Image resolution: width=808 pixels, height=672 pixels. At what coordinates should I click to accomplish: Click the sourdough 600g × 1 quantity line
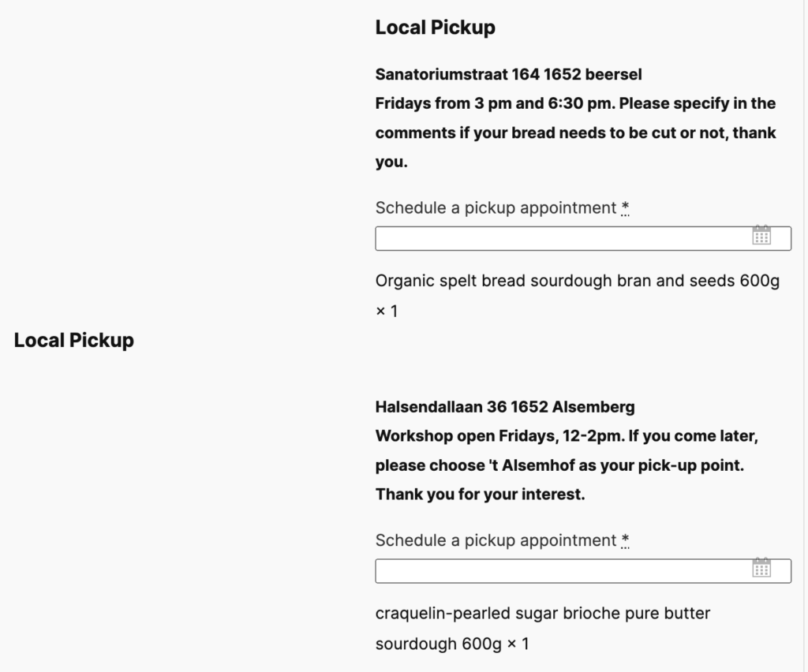(x=452, y=644)
